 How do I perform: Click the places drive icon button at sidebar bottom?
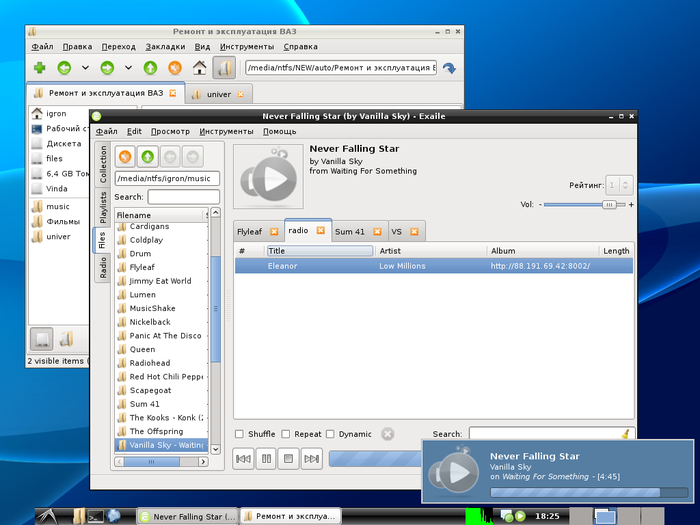pos(42,339)
